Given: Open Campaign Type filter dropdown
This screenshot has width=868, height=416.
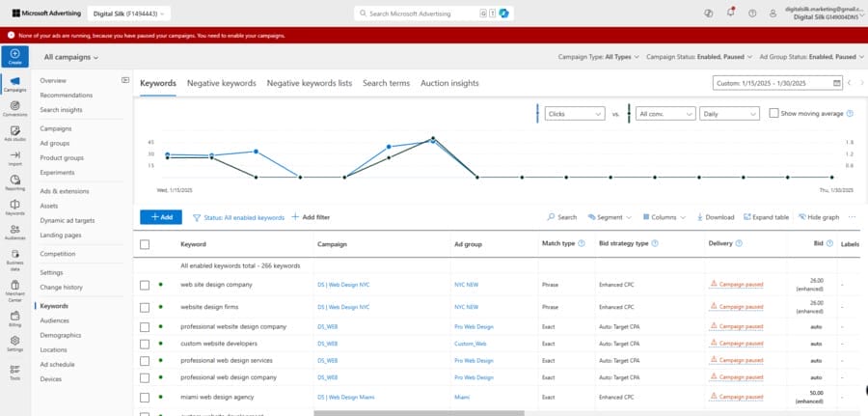Looking at the screenshot, I should click(x=598, y=57).
